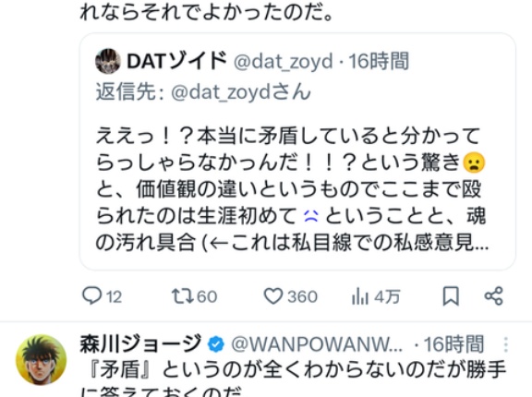
Task: Open the quoted tweet 16時間 timestamp
Action: point(379,61)
